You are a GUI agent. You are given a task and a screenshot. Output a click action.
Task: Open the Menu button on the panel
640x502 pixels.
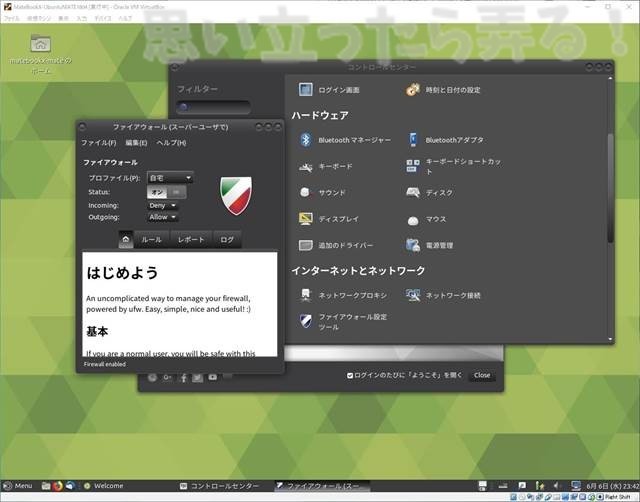18,486
